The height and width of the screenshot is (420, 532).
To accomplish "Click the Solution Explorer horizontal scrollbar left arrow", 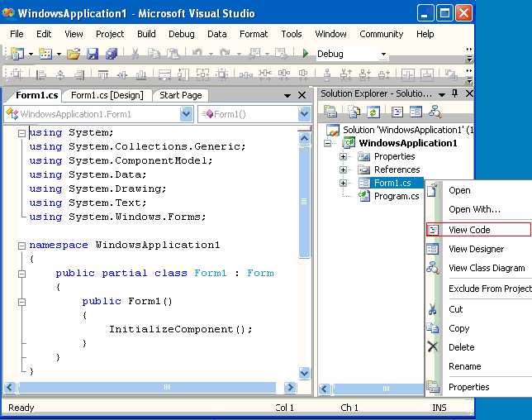I will click(325, 389).
